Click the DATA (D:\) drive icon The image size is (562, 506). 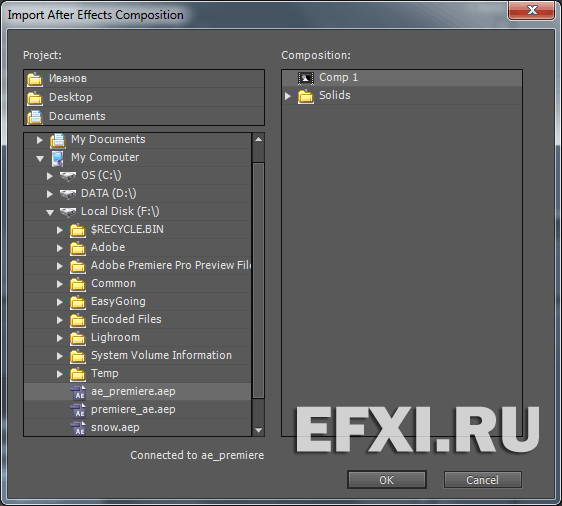[68, 194]
